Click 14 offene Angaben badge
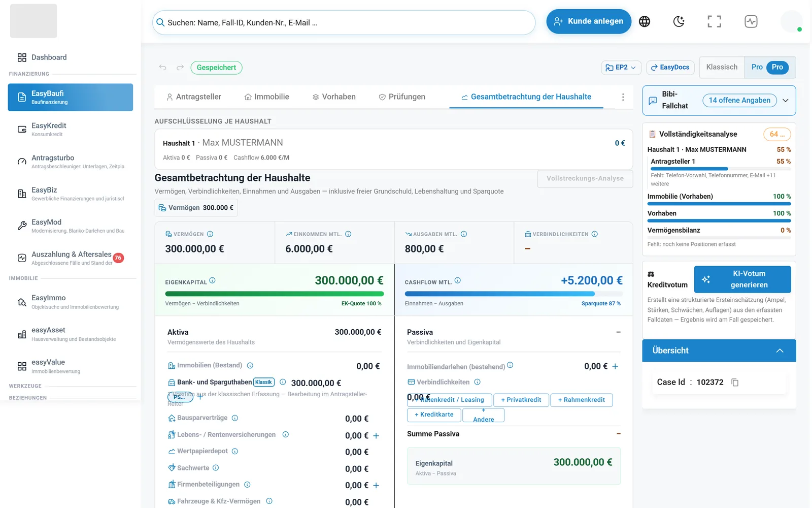 [x=740, y=101]
